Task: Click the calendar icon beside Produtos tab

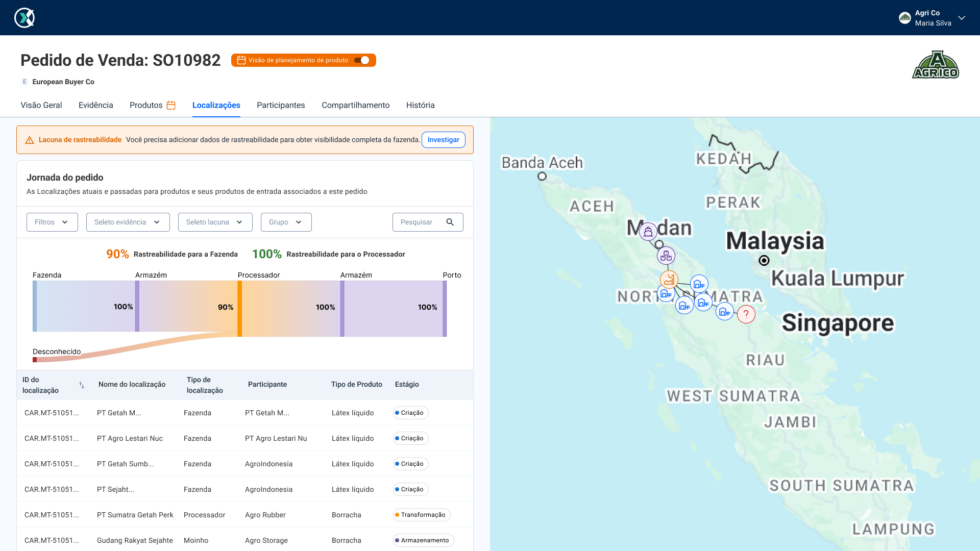Action: point(171,105)
